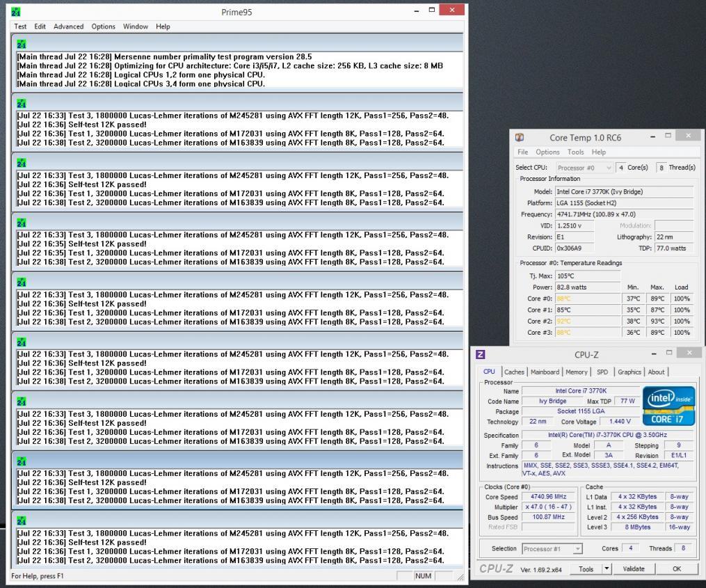Image resolution: width=706 pixels, height=588 pixels.
Task: Minimize the Core Temp window
Action: tap(652, 136)
